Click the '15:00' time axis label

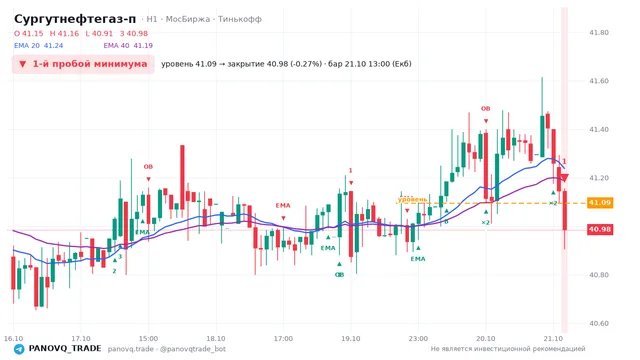point(148,339)
